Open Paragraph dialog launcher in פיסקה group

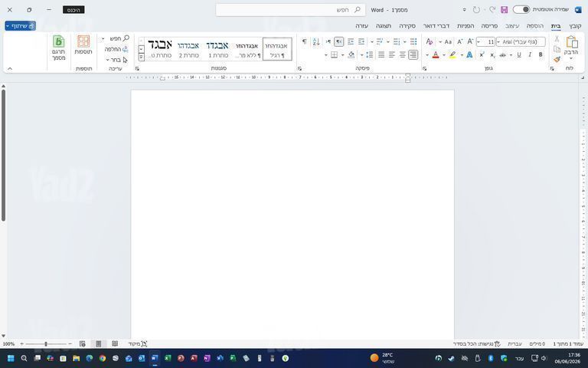pos(299,69)
